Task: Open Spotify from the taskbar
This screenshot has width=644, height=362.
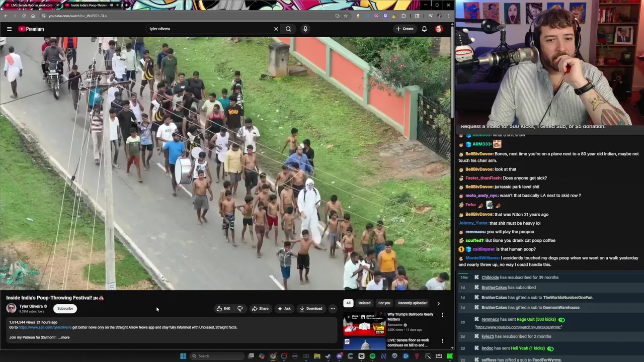Action: click(372, 356)
